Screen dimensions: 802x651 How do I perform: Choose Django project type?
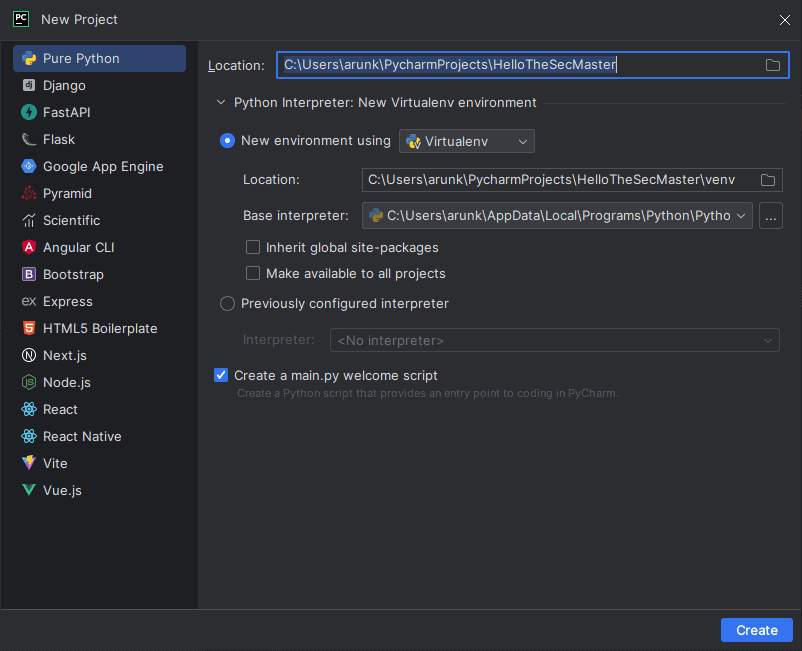tap(99, 85)
